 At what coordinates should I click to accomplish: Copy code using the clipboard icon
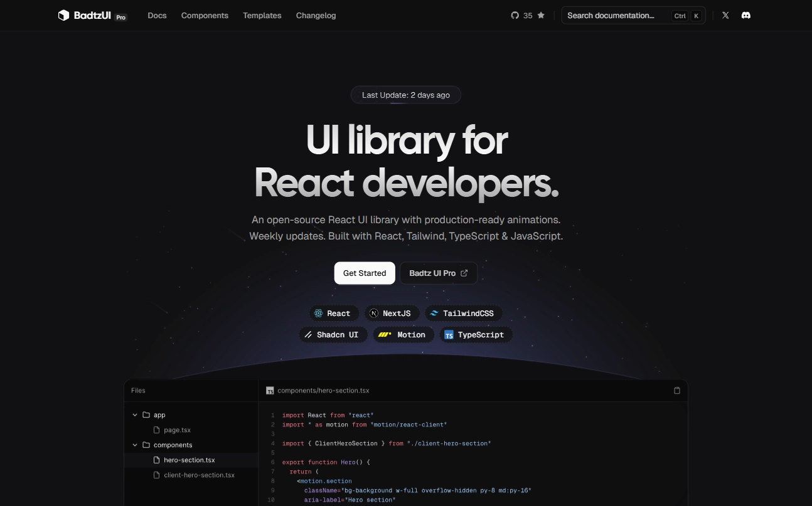click(x=677, y=391)
